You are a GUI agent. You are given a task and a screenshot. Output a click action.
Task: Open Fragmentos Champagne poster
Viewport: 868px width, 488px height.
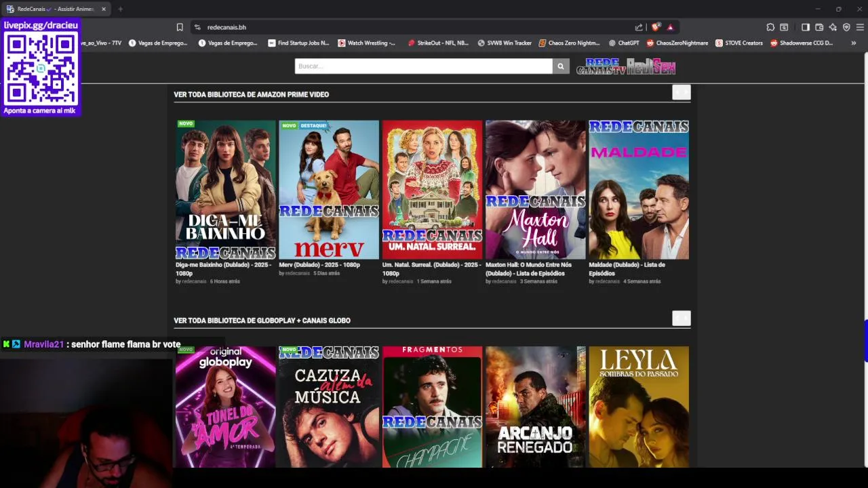(432, 407)
